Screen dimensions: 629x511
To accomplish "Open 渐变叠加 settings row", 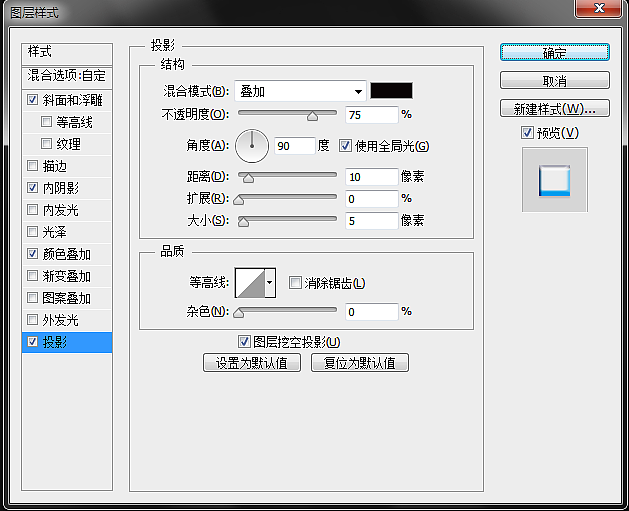I will [x=67, y=276].
